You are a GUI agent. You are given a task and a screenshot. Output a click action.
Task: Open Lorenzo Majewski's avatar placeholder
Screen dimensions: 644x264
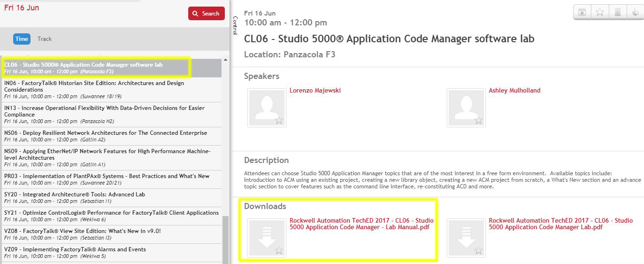pos(267,107)
